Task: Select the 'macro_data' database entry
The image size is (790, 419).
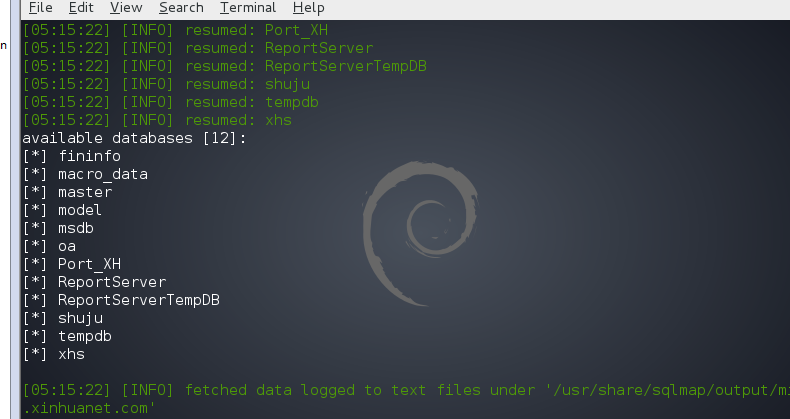Action: tap(85, 174)
